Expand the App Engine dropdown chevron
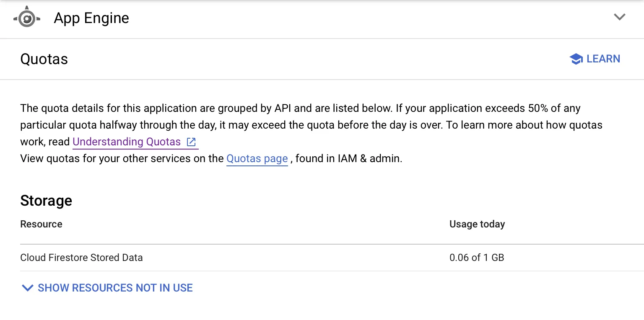The width and height of the screenshot is (644, 320). [x=619, y=17]
